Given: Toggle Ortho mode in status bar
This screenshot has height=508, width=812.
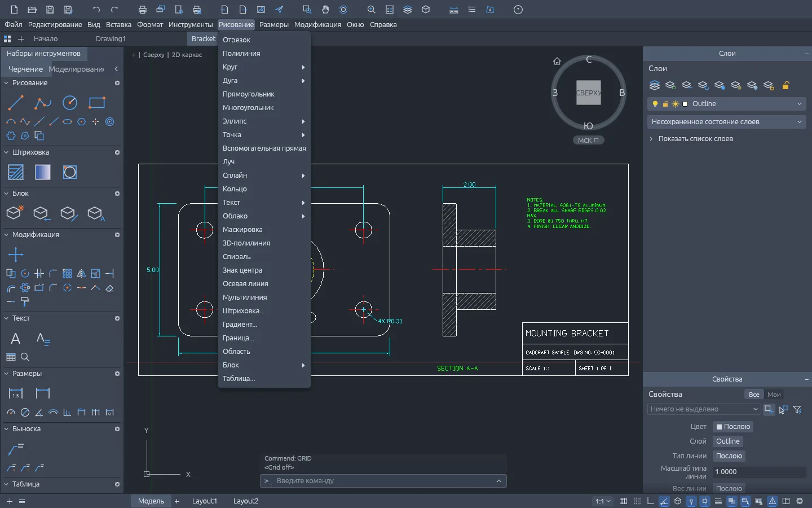Looking at the screenshot, I should coord(651,501).
